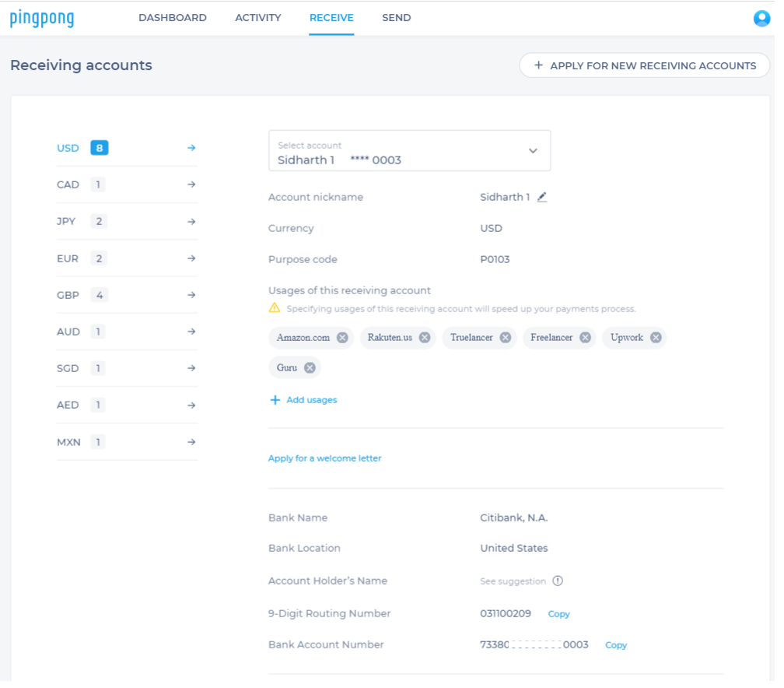Click the warning triangle icon about usages
The width and height of the screenshot is (784, 688).
pyautogui.click(x=275, y=307)
